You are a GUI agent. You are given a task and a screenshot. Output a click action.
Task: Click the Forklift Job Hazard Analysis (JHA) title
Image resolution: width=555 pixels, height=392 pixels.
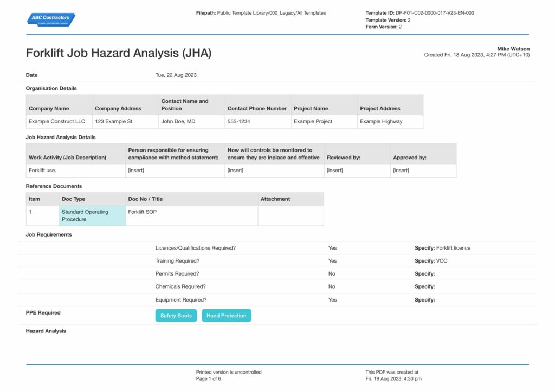tap(119, 53)
